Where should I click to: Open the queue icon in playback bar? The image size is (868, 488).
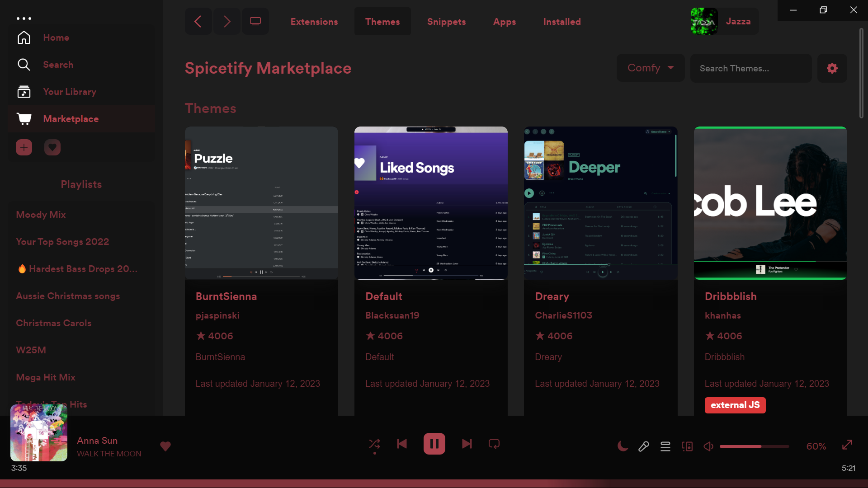point(665,446)
